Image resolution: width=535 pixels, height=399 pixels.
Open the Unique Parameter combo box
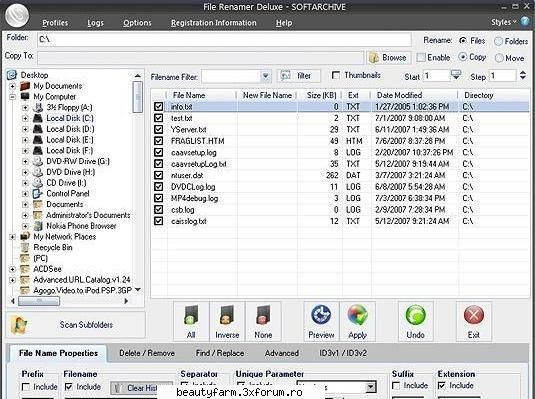(337, 387)
